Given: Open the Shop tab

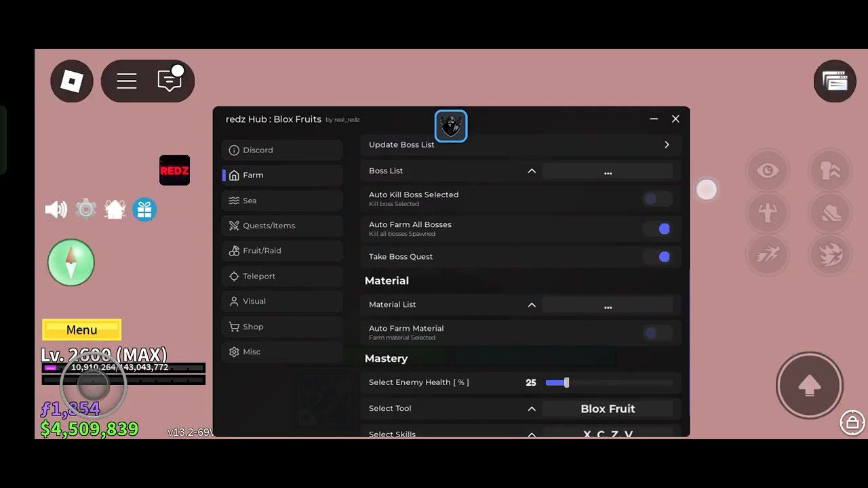Looking at the screenshot, I should [x=282, y=327].
